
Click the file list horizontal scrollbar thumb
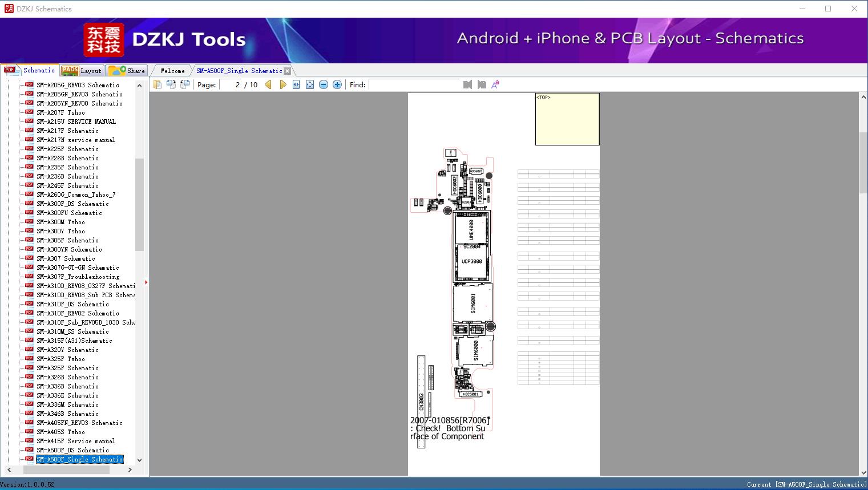66,469
